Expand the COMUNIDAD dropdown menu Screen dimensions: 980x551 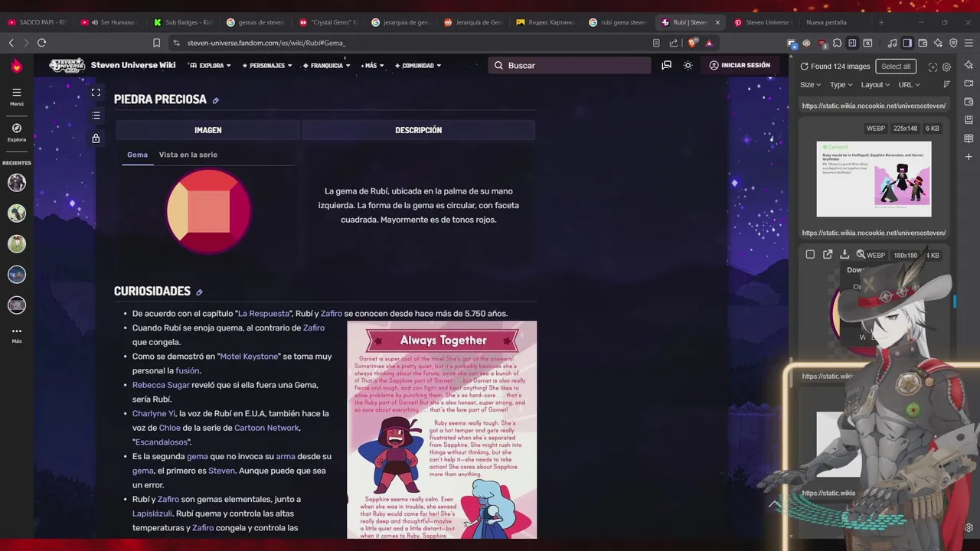[x=418, y=66]
